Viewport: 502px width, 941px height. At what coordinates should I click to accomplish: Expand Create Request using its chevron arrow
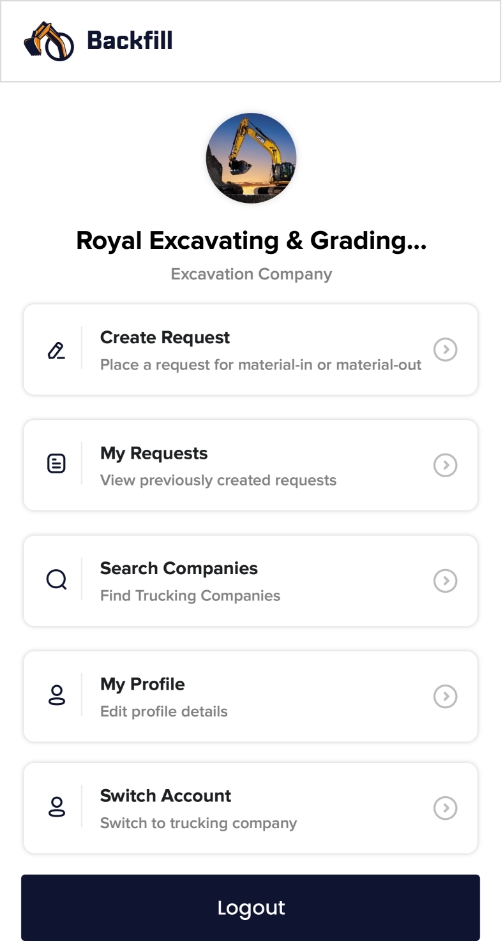(445, 349)
